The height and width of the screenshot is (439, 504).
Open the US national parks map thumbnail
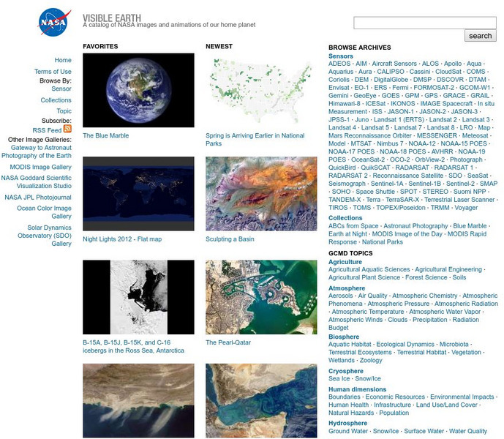coord(261,90)
